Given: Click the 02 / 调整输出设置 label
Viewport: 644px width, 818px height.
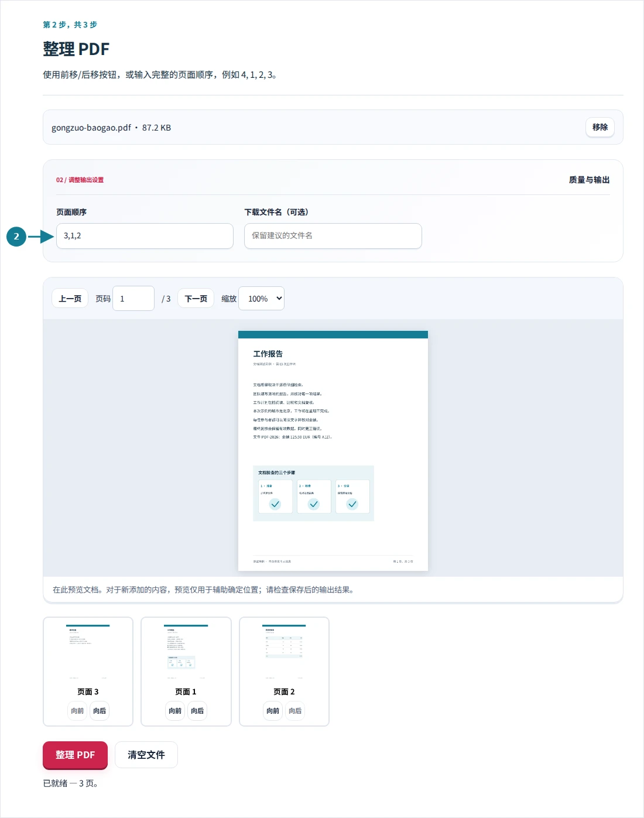Looking at the screenshot, I should pyautogui.click(x=80, y=180).
